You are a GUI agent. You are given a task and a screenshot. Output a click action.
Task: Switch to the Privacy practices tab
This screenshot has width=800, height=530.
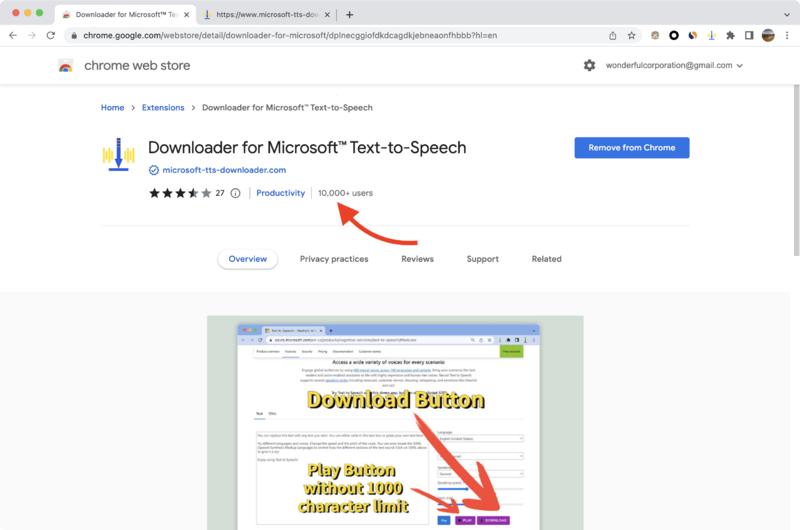(x=334, y=259)
